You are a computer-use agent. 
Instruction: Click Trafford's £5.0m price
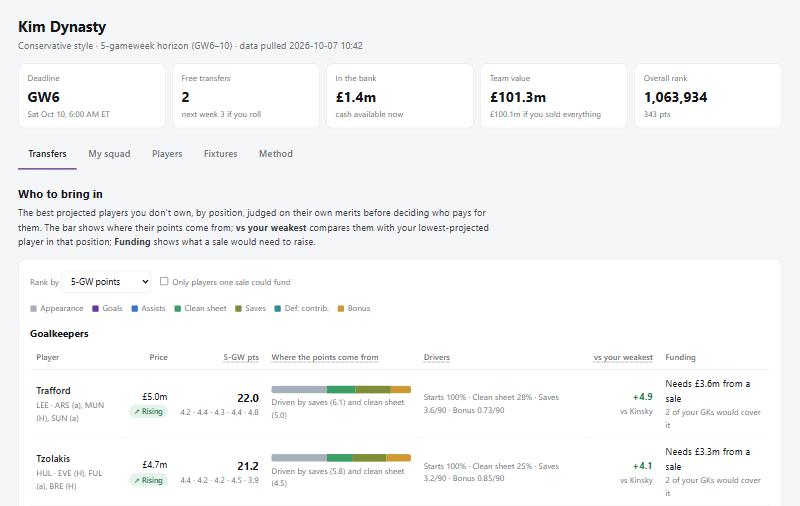point(155,396)
